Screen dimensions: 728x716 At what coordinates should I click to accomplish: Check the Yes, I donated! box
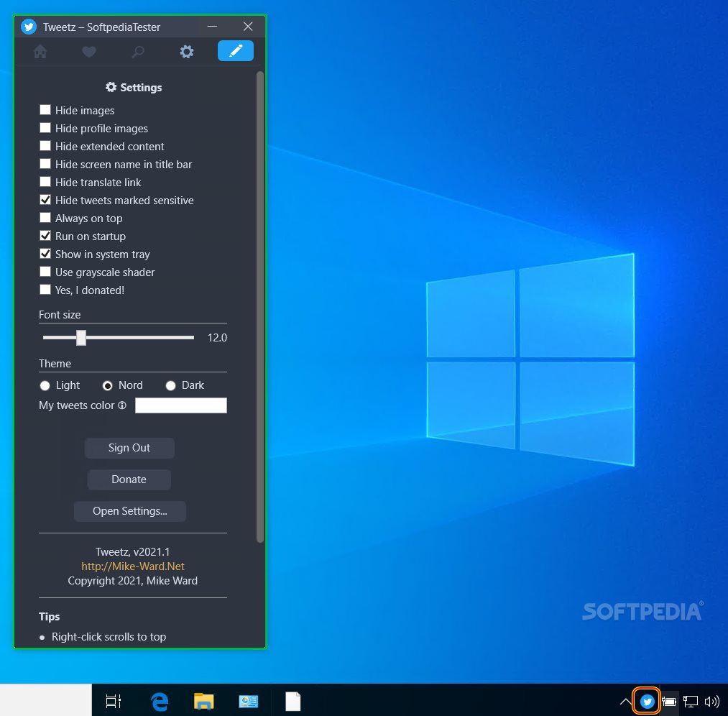point(45,290)
